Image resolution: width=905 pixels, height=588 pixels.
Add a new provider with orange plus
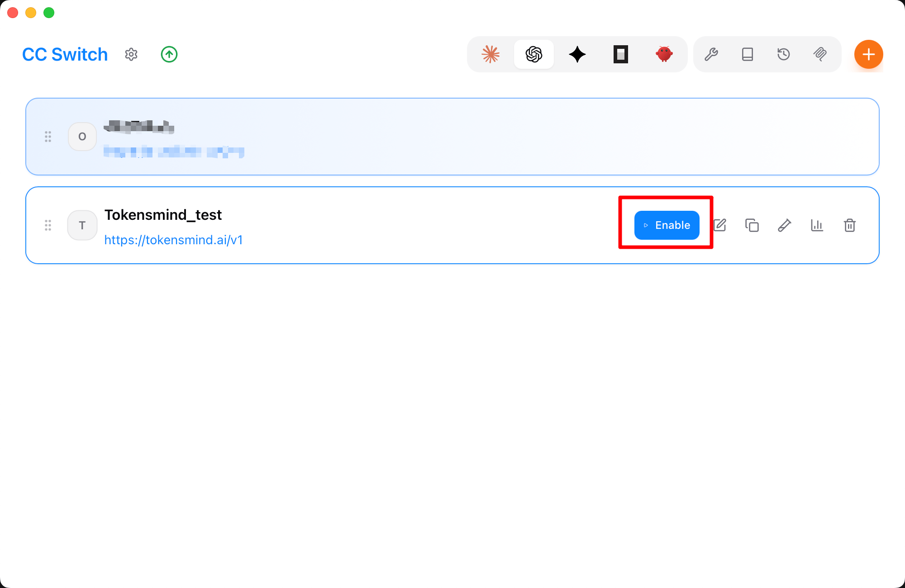point(869,54)
